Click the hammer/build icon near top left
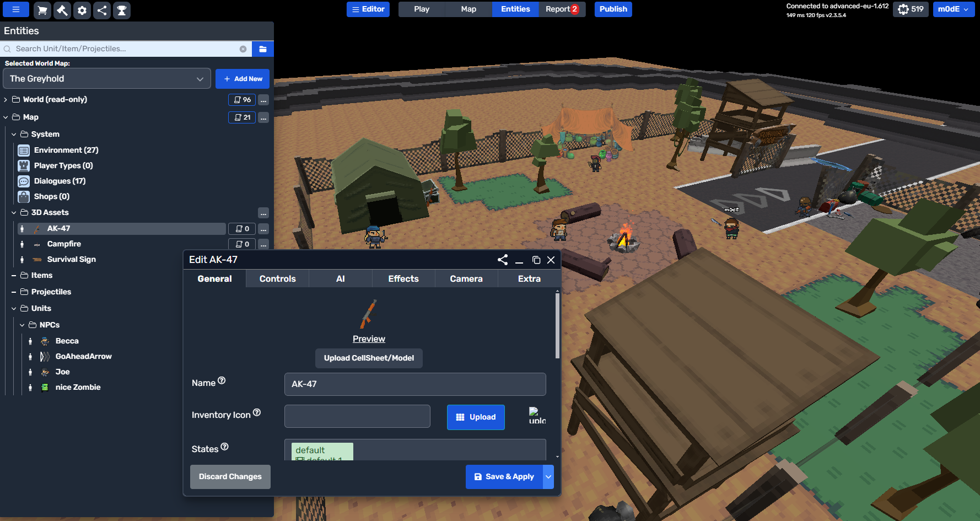 tap(62, 9)
